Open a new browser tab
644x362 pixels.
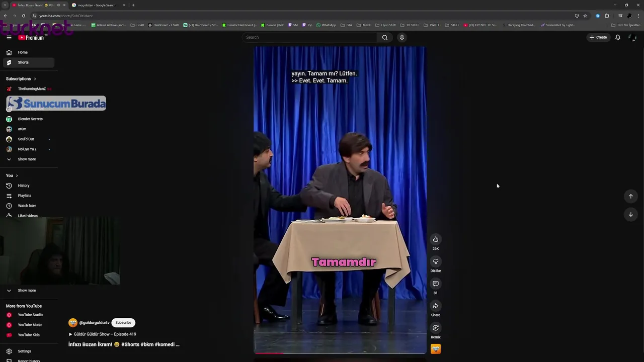(x=133, y=5)
